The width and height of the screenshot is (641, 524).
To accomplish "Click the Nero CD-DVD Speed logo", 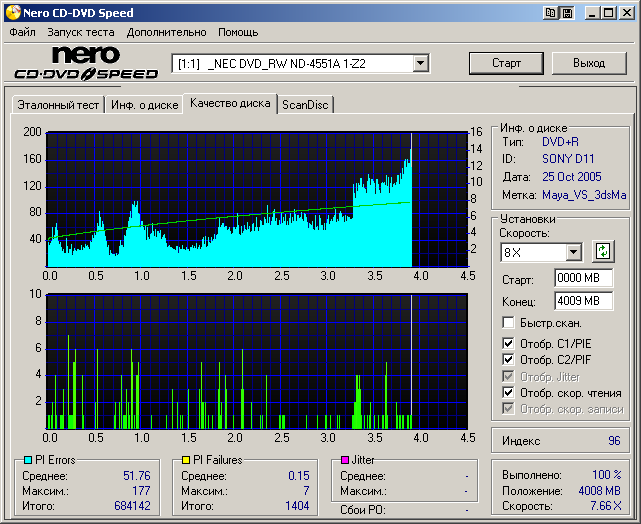I will tap(86, 63).
